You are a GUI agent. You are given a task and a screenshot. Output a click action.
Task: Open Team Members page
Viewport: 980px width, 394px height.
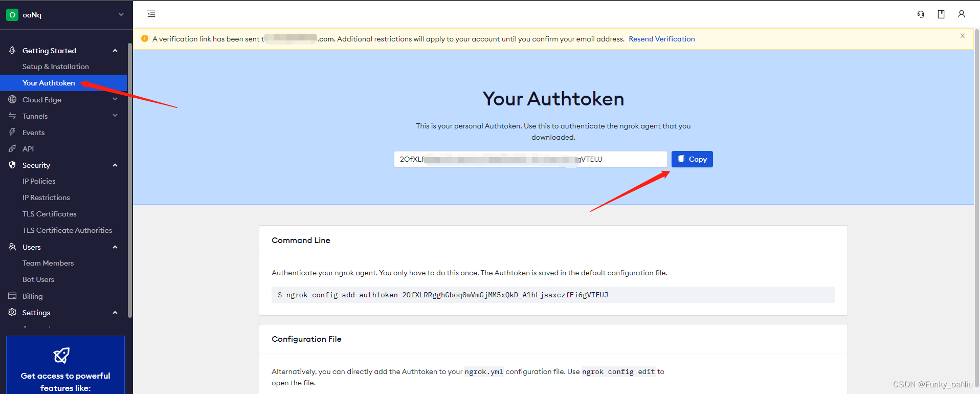pos(48,263)
